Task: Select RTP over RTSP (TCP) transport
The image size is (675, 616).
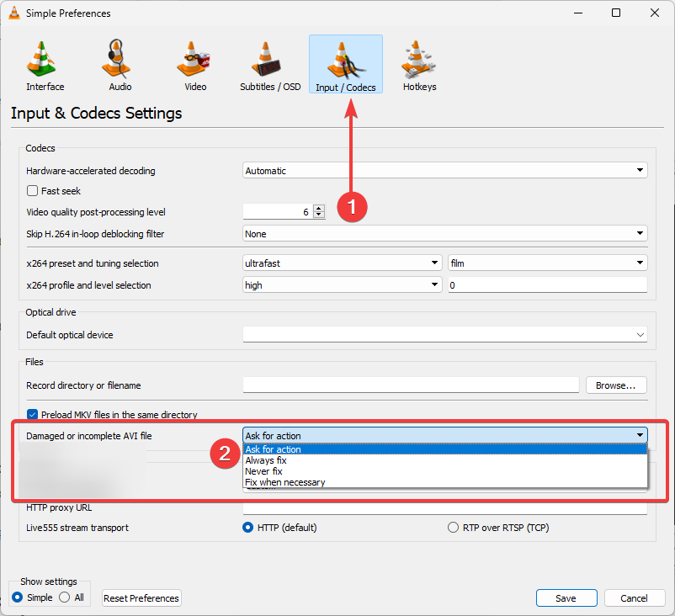Action: (453, 528)
